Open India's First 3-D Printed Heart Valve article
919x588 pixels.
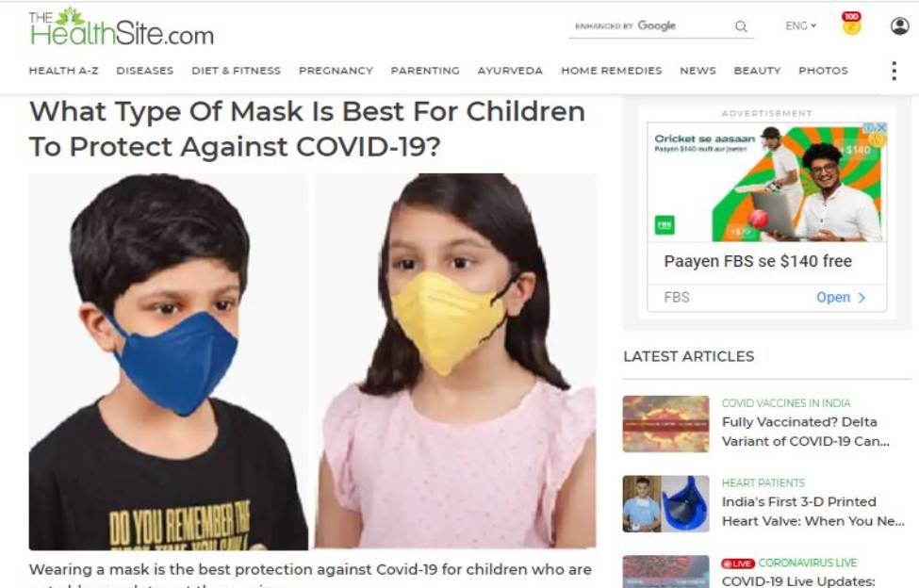[812, 512]
